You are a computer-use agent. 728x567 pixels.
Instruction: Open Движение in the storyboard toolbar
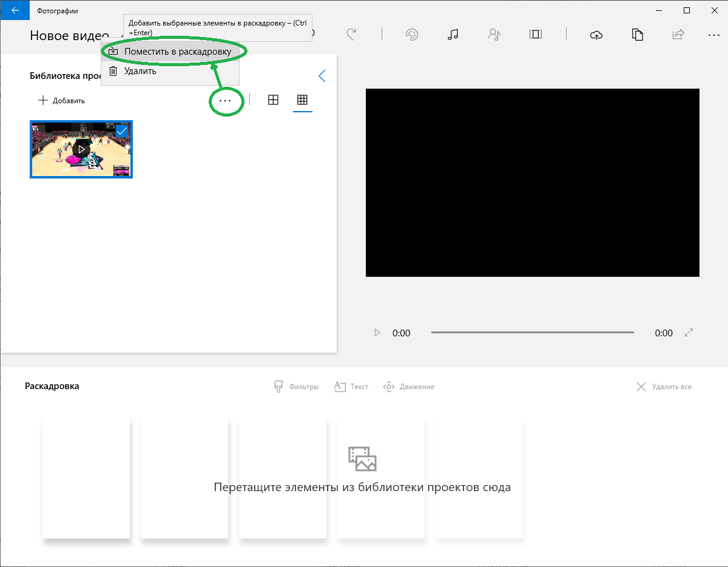[409, 387]
